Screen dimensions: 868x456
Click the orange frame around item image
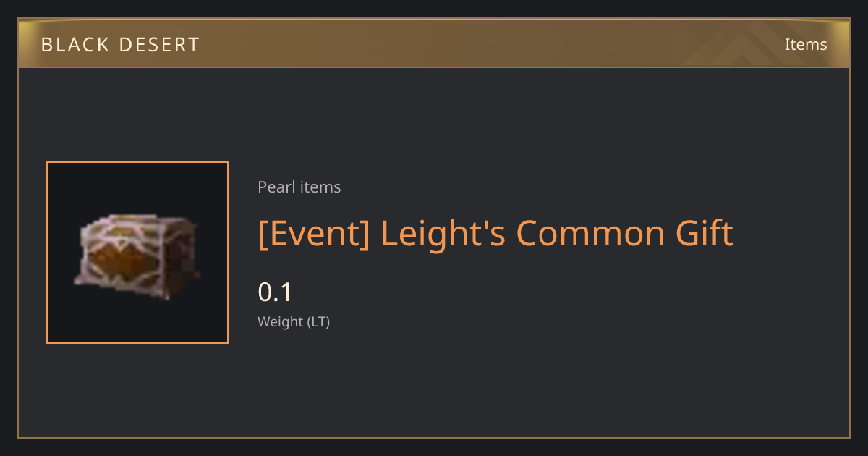(137, 253)
